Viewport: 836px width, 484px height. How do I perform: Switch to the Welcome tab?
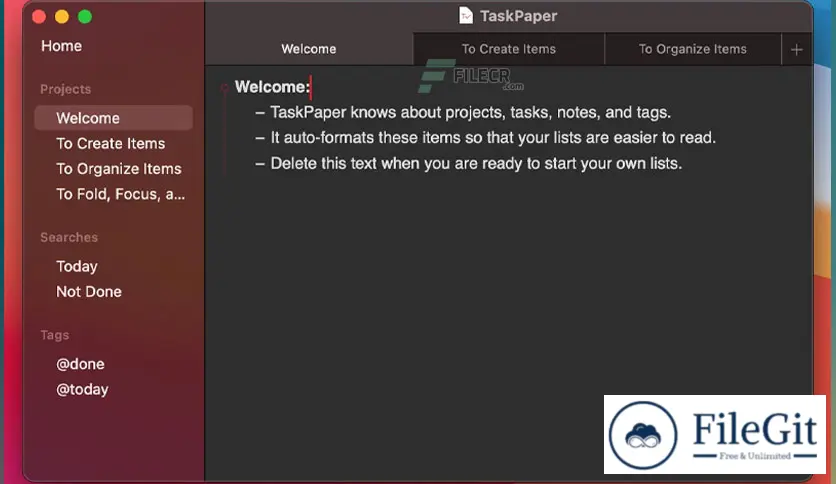click(309, 49)
